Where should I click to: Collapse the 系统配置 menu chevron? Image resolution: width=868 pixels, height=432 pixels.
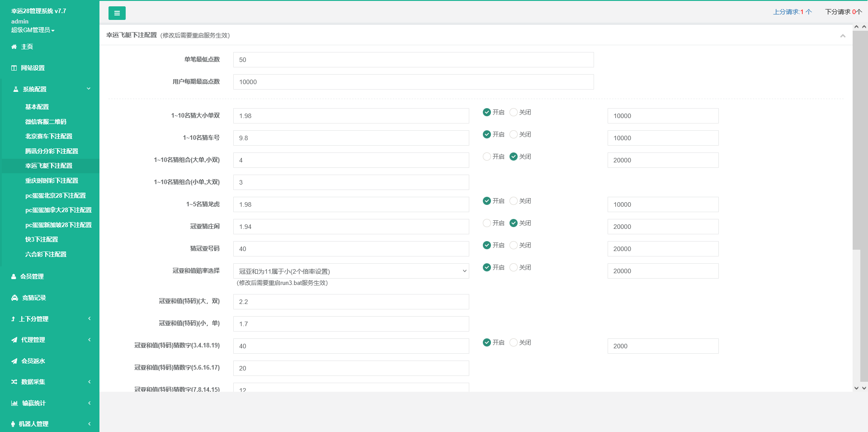89,89
